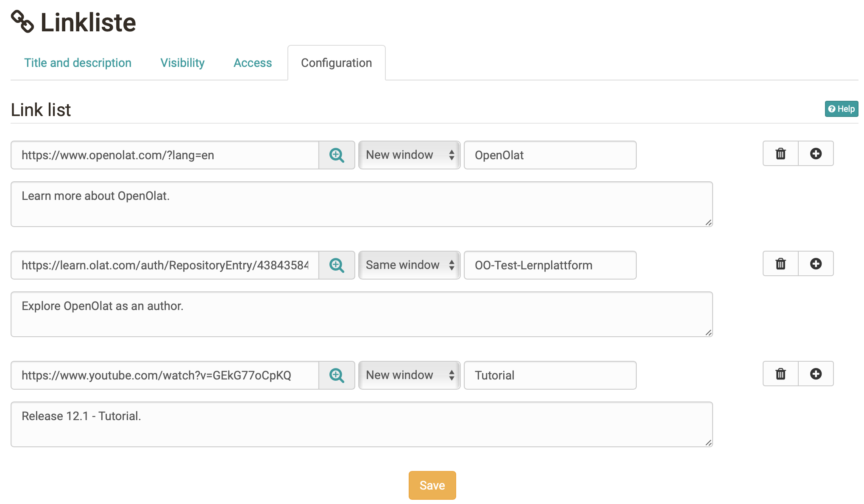The width and height of the screenshot is (864, 504).
Task: Edit the OpenOlat link title field
Action: [550, 155]
